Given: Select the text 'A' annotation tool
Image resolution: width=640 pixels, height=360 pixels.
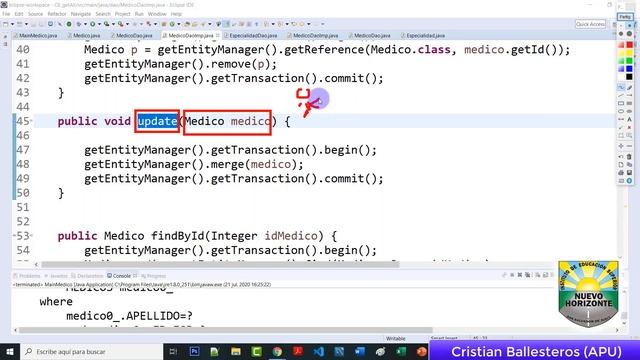Looking at the screenshot, I should pos(629,119).
